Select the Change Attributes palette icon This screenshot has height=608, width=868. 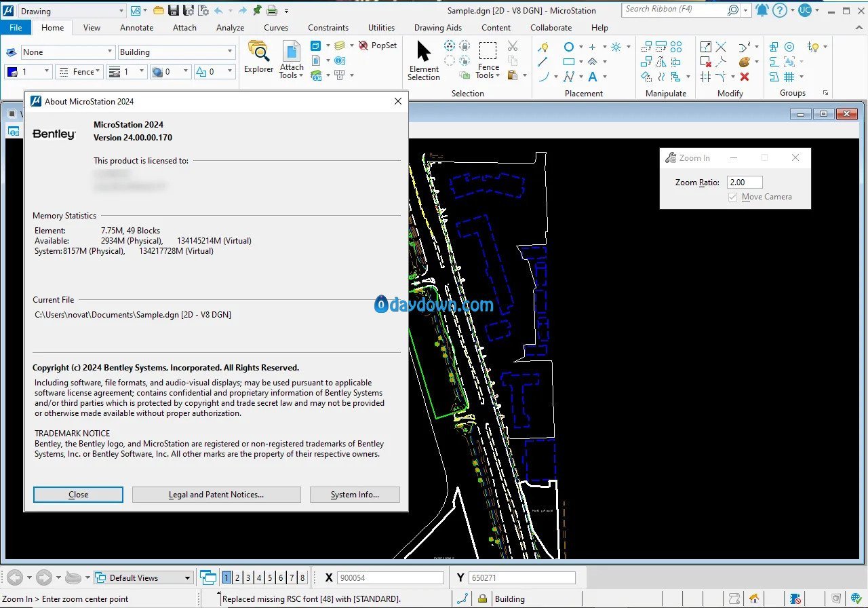745,62
